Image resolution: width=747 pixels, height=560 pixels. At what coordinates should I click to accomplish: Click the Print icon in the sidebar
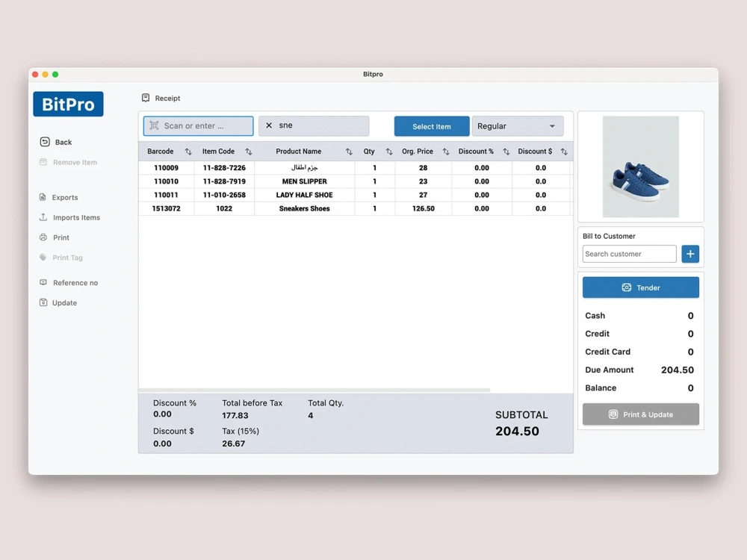click(45, 237)
